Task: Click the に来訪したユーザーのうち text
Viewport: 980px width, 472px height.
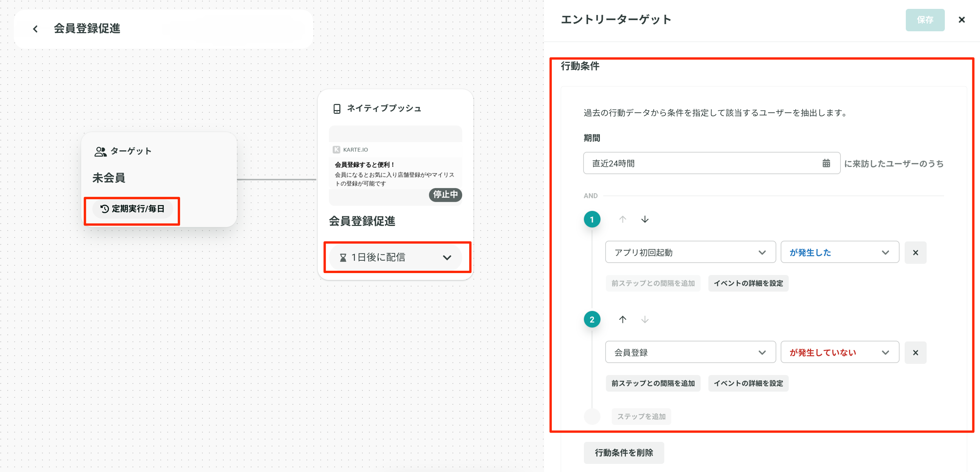Action: click(894, 164)
